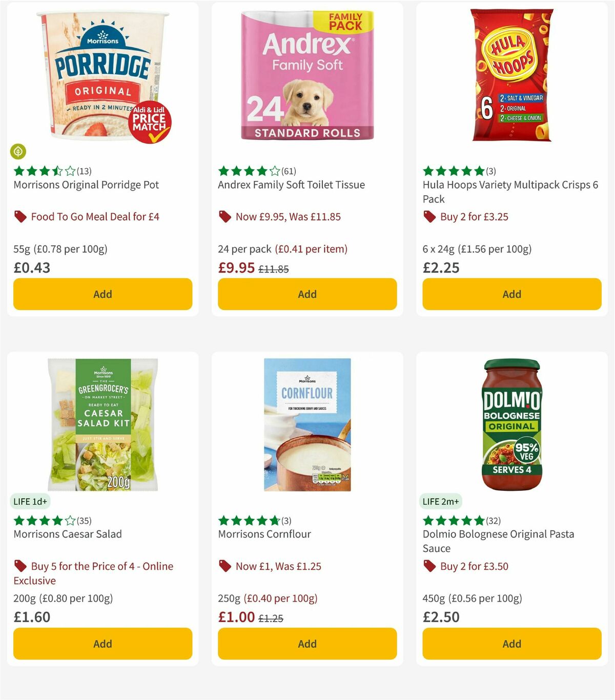Add Andrex Family Soft Toilet Tissue to basket
This screenshot has height=700, width=615.
[x=307, y=294]
